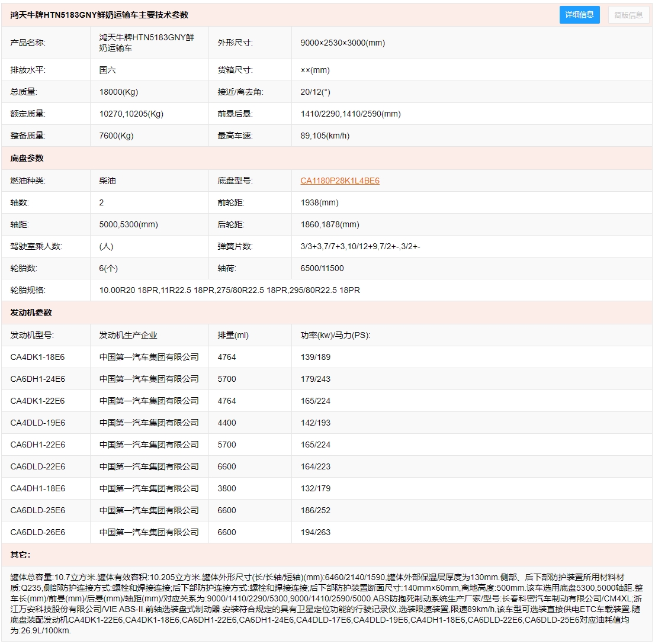The height and width of the screenshot is (644, 655).
Task: Click power value 139/189
Action: (316, 357)
